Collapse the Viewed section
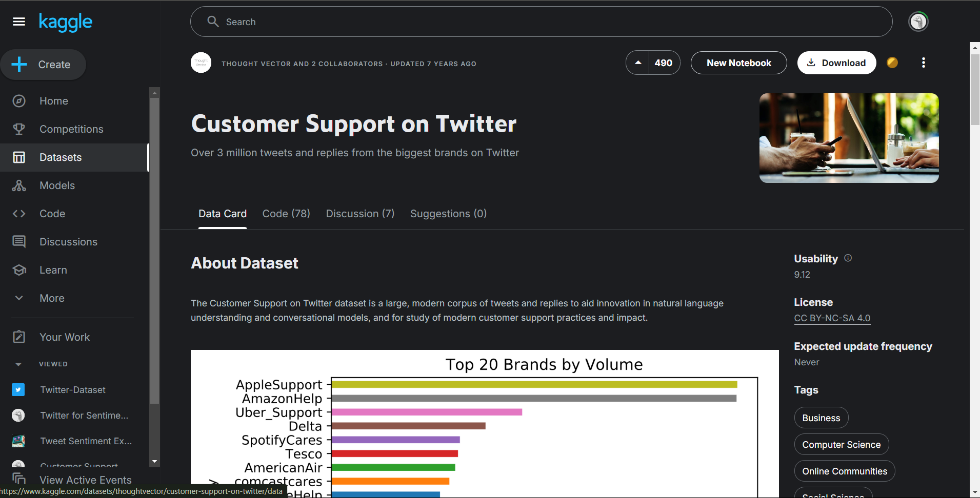This screenshot has height=498, width=980. 18,364
